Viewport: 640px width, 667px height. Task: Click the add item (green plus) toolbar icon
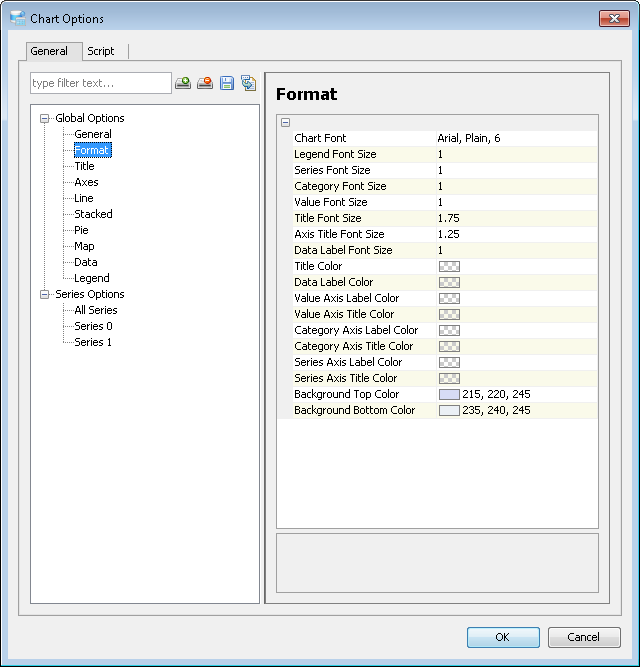(x=183, y=83)
